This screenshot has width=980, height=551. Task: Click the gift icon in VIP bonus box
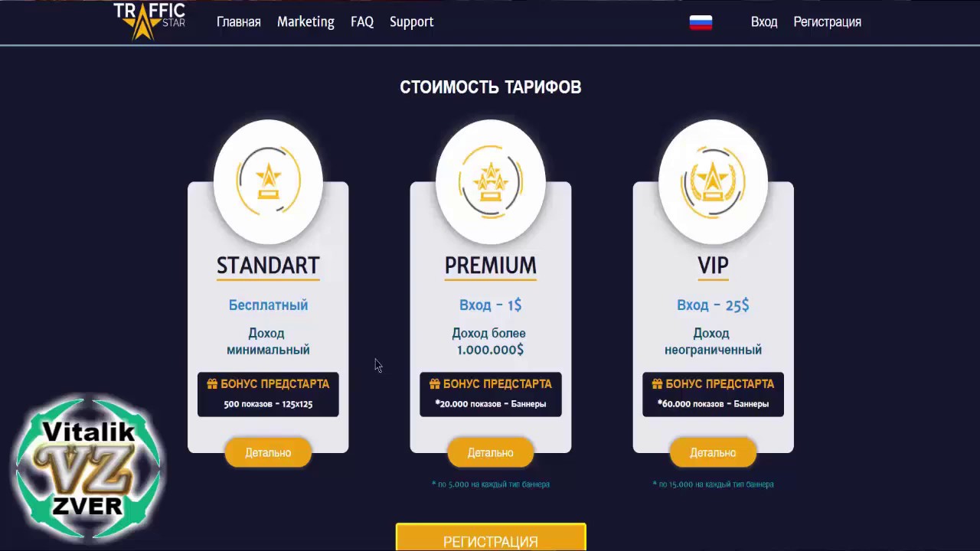[657, 383]
